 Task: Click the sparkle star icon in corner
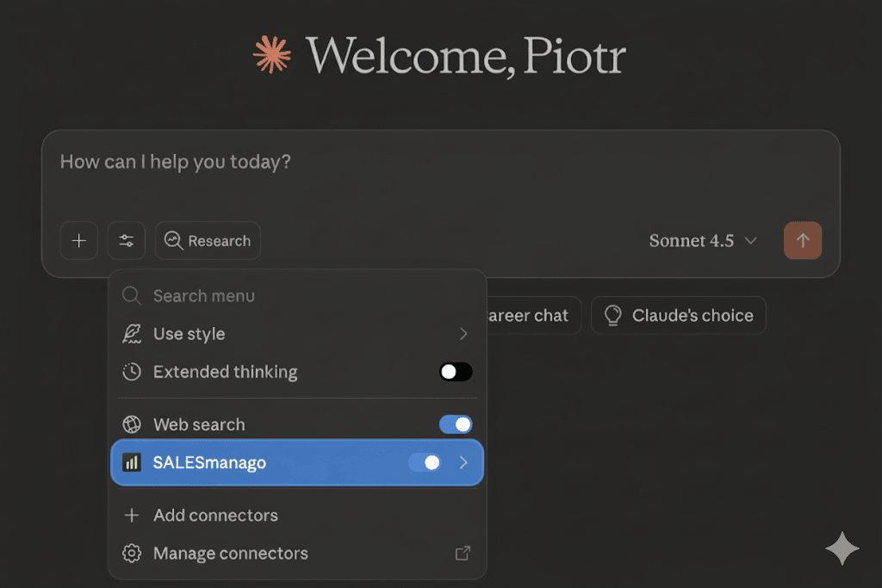841,548
